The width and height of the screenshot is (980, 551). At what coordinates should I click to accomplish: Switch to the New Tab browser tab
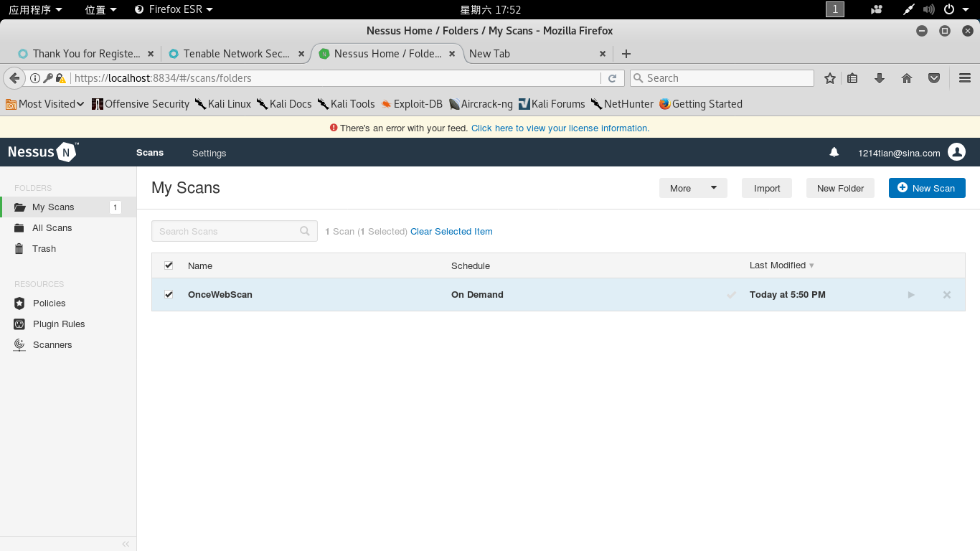[x=537, y=54]
